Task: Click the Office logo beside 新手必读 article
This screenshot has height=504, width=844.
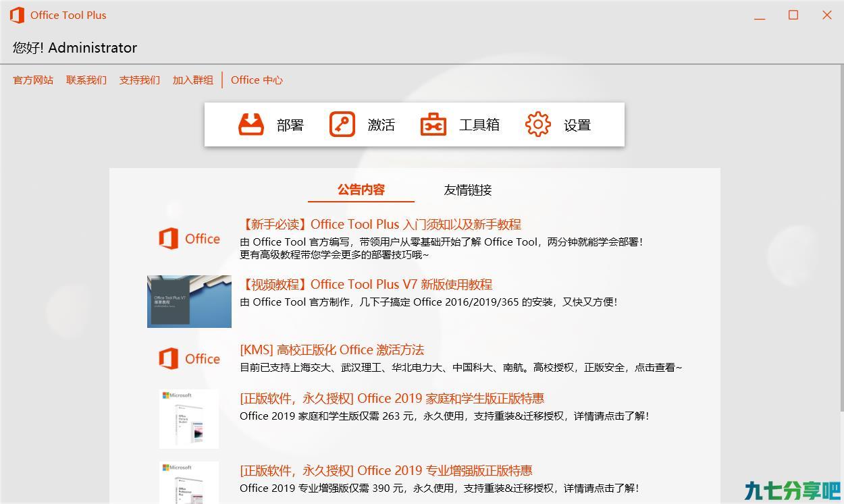Action: [189, 238]
